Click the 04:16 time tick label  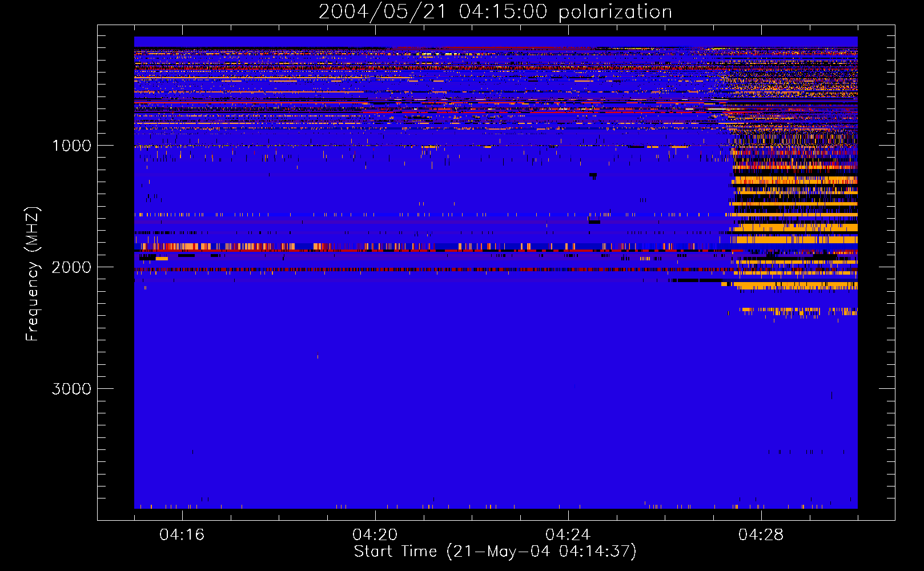182,535
